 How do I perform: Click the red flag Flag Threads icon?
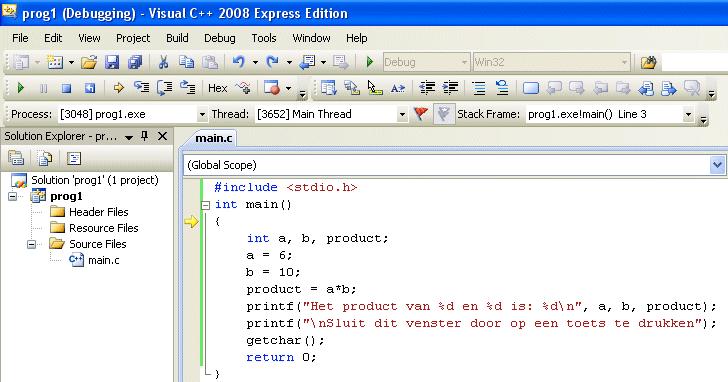(421, 114)
